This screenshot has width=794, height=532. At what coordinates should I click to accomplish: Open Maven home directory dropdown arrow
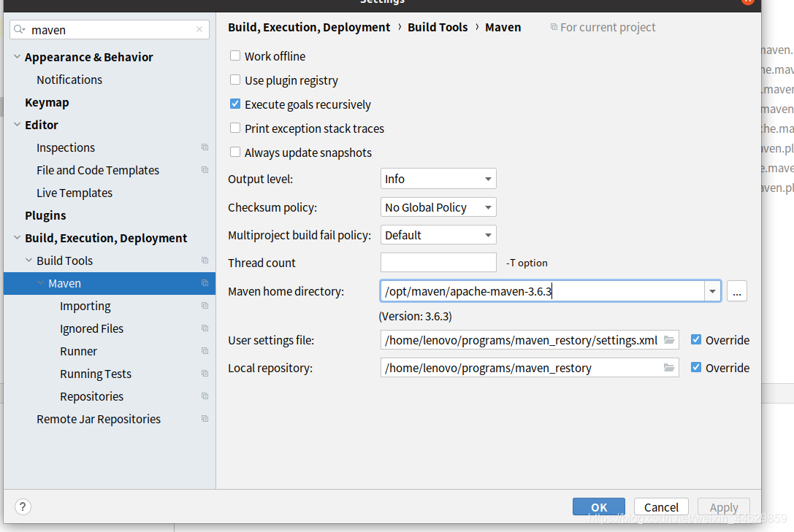click(712, 291)
